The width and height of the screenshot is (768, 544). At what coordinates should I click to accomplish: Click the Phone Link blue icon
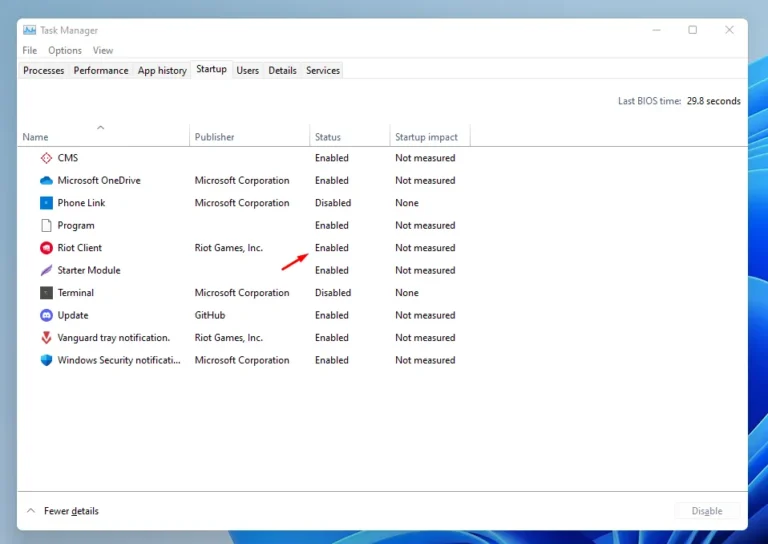click(46, 203)
